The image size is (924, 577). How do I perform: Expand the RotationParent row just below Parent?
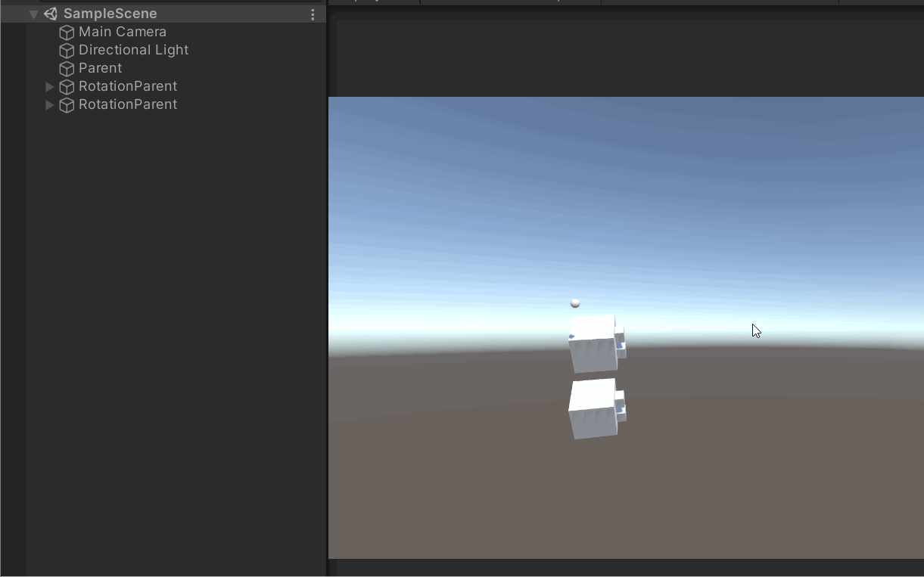pos(50,87)
